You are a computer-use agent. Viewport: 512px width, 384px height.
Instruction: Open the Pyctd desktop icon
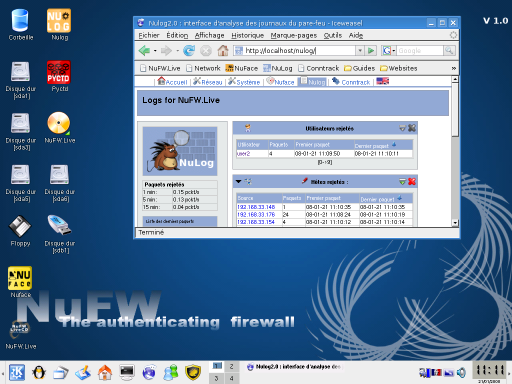pyautogui.click(x=59, y=76)
